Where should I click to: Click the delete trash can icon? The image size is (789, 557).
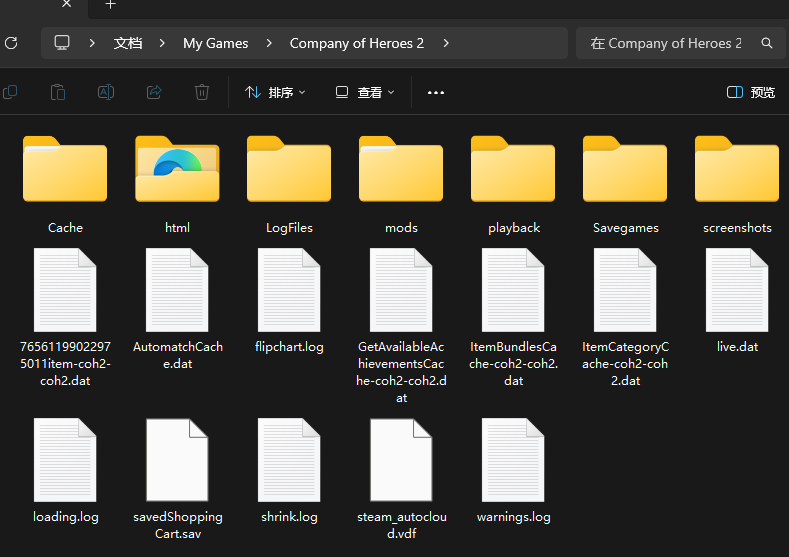(x=202, y=93)
